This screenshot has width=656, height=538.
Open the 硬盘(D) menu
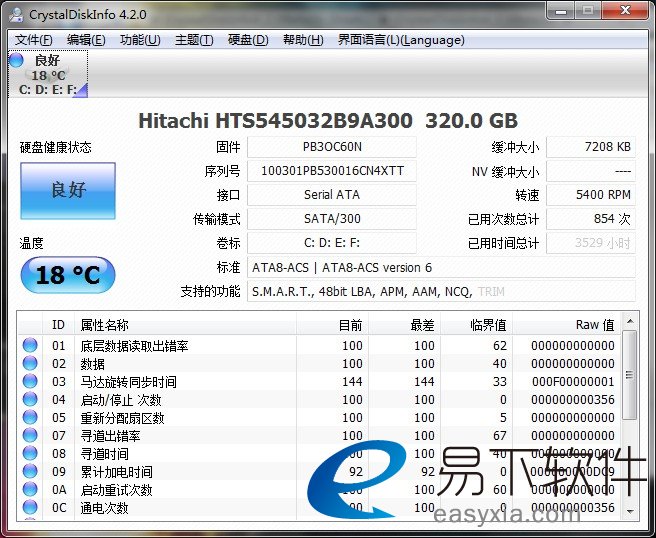pyautogui.click(x=248, y=40)
